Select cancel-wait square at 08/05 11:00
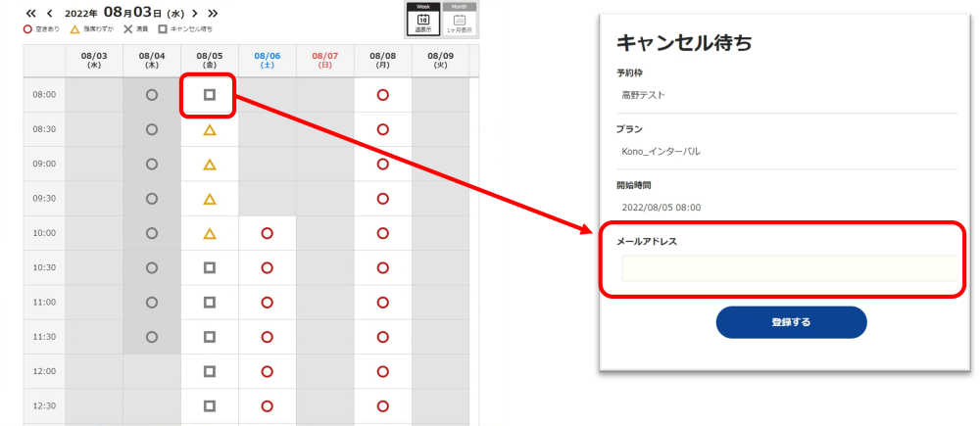 [210, 303]
